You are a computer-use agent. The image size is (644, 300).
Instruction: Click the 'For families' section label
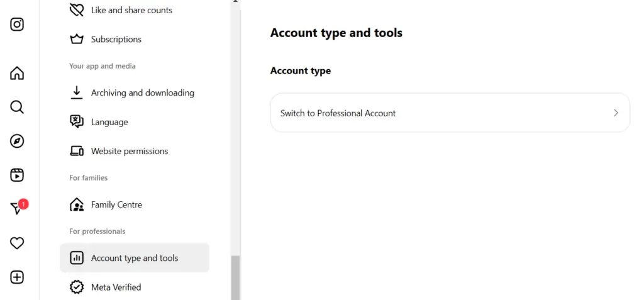pos(88,178)
